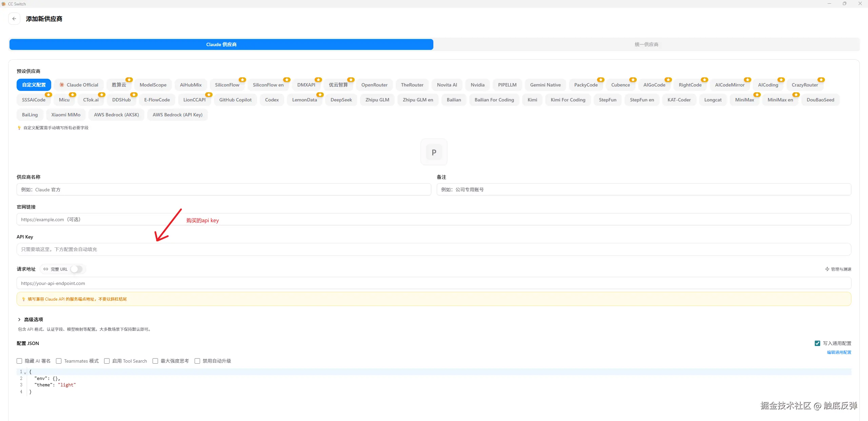Uncheck 写入通用配置 checkbox
This screenshot has height=421, width=868.
817,343
